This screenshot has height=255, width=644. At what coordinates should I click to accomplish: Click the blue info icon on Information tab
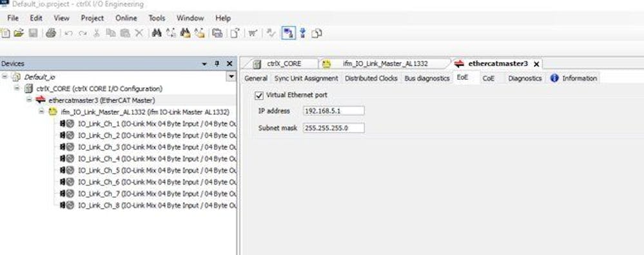click(554, 78)
